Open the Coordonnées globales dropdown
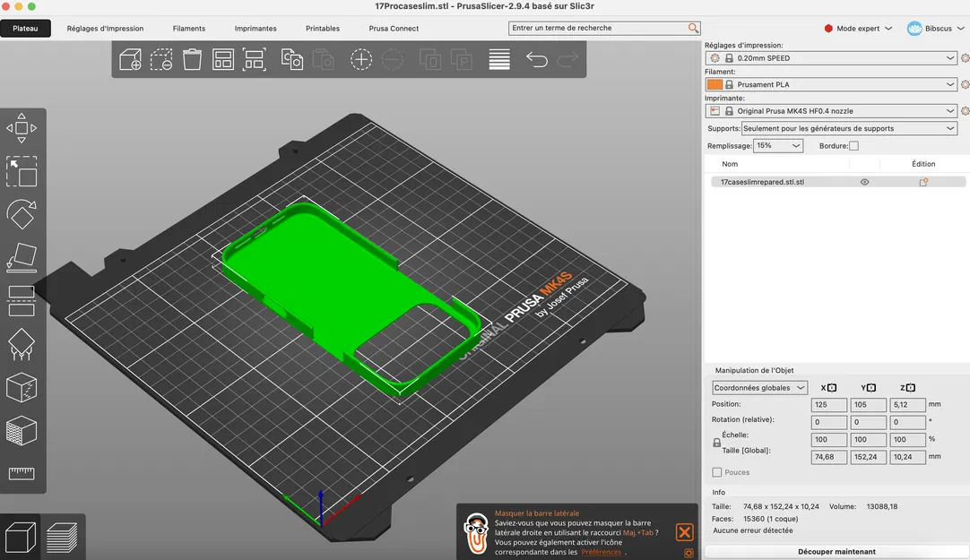Viewport: 970px width, 560px height. (759, 388)
